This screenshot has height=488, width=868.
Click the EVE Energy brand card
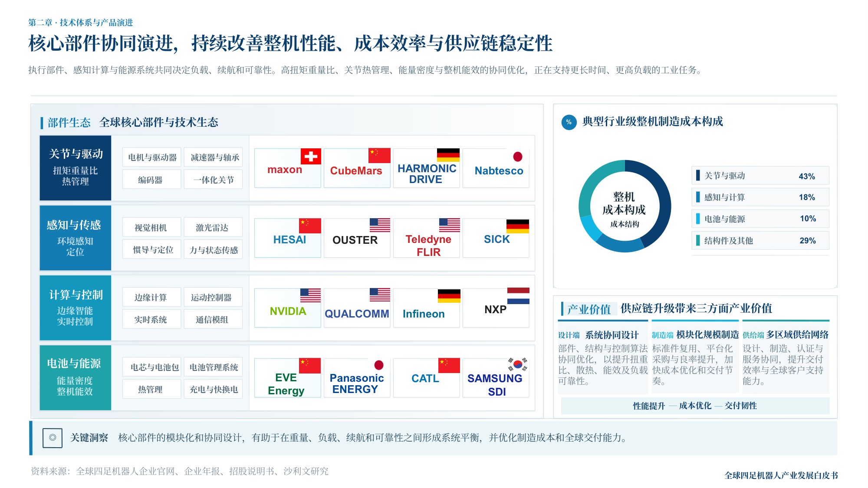tap(288, 378)
